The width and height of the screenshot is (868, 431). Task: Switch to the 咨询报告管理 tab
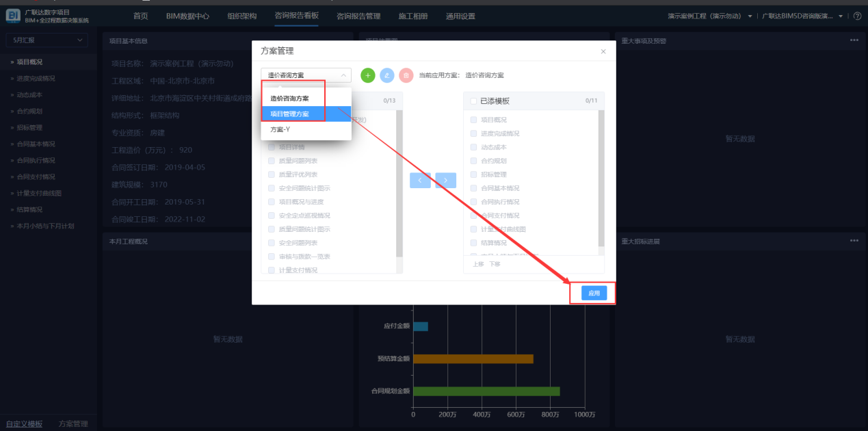pyautogui.click(x=358, y=16)
